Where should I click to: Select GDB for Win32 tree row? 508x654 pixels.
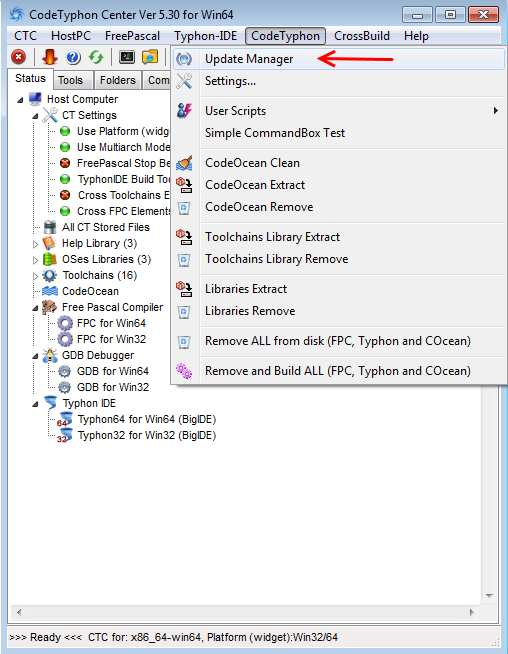click(x=113, y=387)
